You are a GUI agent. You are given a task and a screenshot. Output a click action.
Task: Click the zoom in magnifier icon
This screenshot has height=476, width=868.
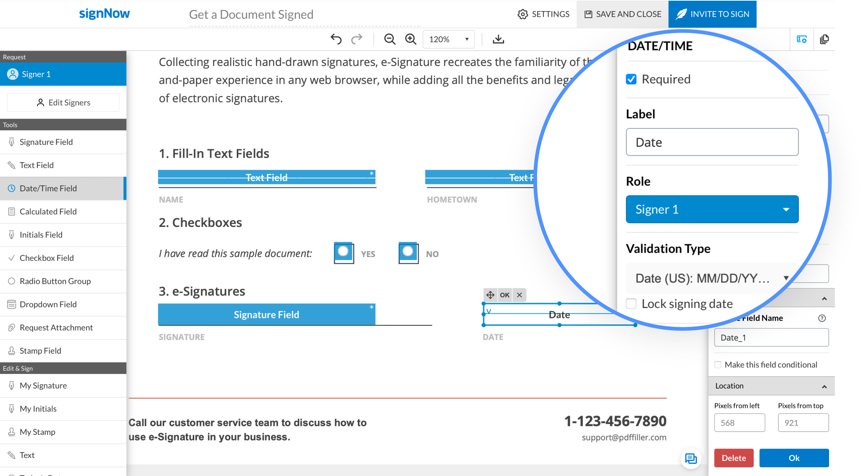click(411, 39)
